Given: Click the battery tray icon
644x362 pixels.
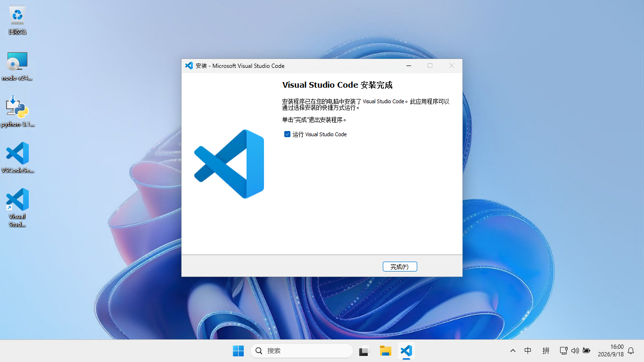Looking at the screenshot, I should tap(586, 351).
